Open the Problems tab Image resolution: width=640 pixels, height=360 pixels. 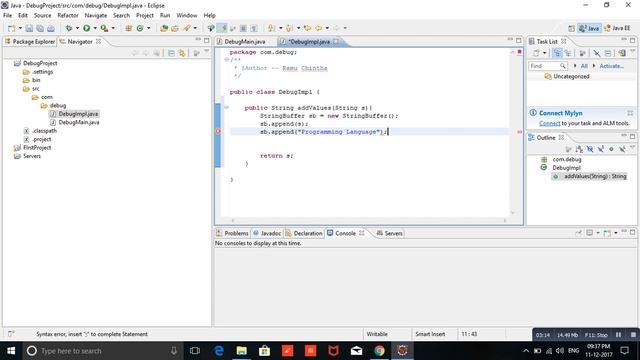tap(232, 233)
